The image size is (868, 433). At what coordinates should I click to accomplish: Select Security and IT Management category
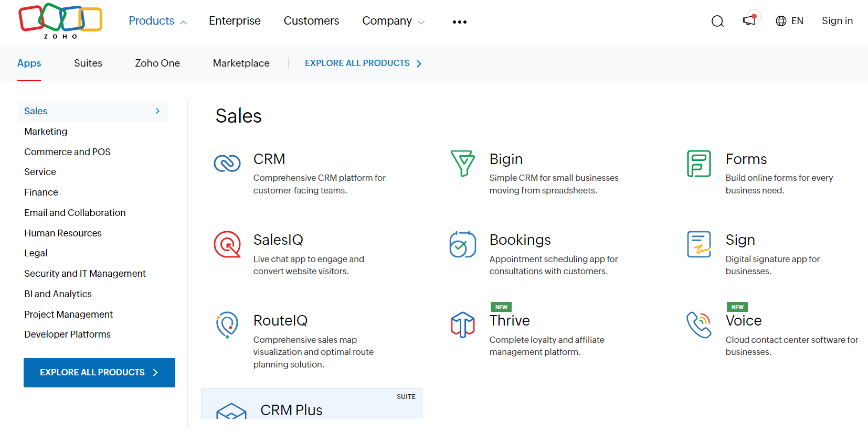85,274
